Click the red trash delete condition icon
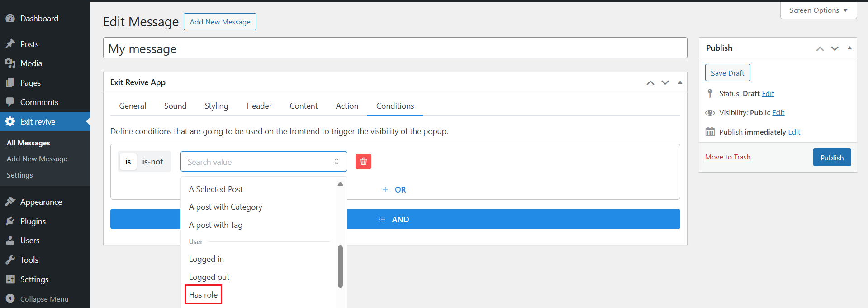This screenshot has height=308, width=868. click(x=363, y=162)
